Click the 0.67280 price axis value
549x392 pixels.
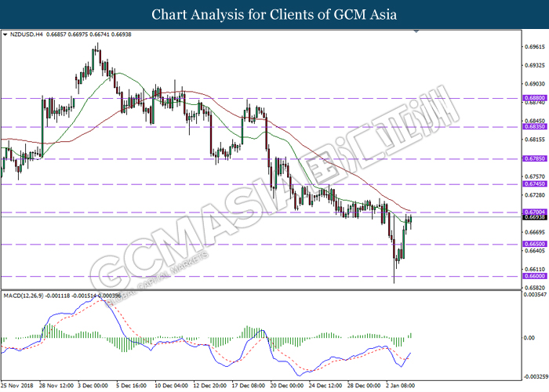535,194
